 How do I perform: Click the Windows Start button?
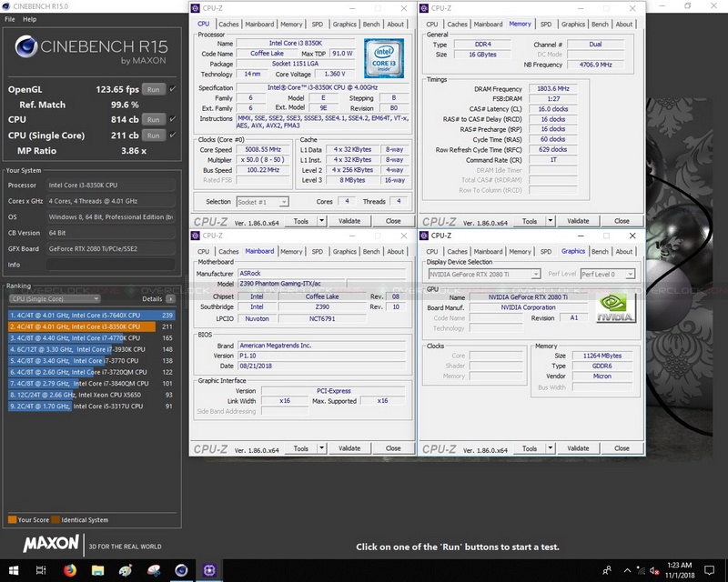pyautogui.click(x=14, y=570)
